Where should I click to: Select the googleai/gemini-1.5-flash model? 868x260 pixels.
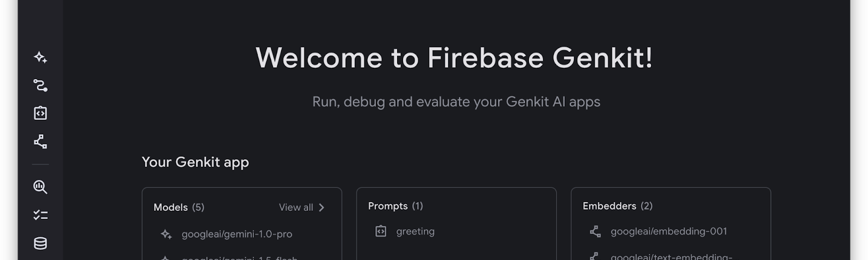point(239,258)
